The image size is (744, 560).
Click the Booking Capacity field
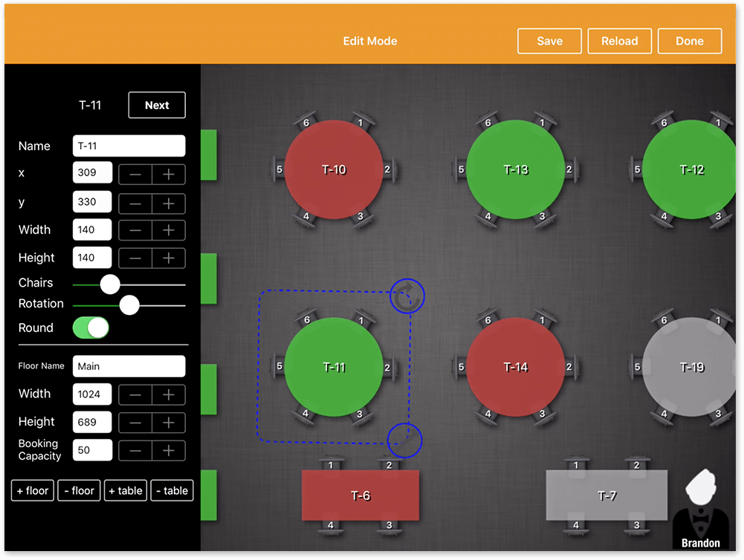(x=92, y=450)
